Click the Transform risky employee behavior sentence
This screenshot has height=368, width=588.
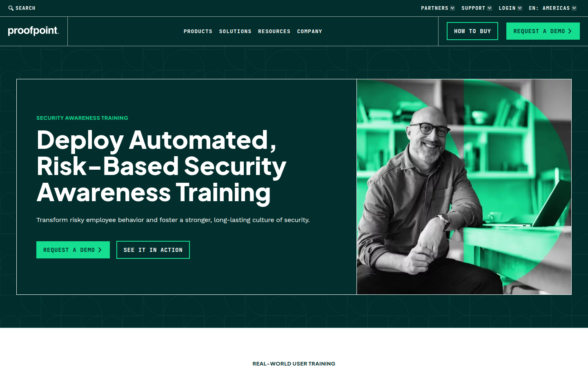[x=173, y=220]
